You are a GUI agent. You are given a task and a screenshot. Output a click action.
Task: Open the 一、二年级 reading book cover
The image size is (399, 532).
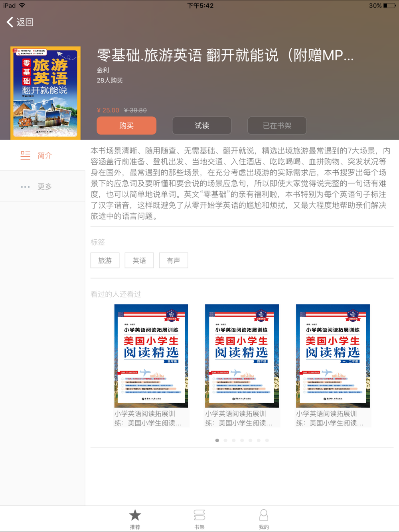click(333, 356)
